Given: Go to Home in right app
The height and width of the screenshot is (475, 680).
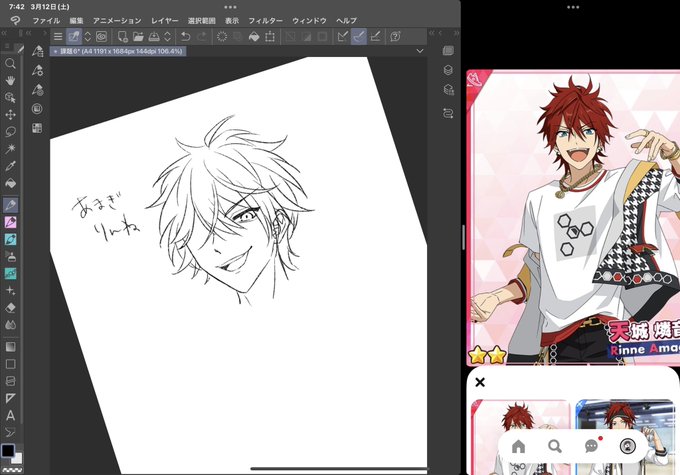Looking at the screenshot, I should pos(518,446).
